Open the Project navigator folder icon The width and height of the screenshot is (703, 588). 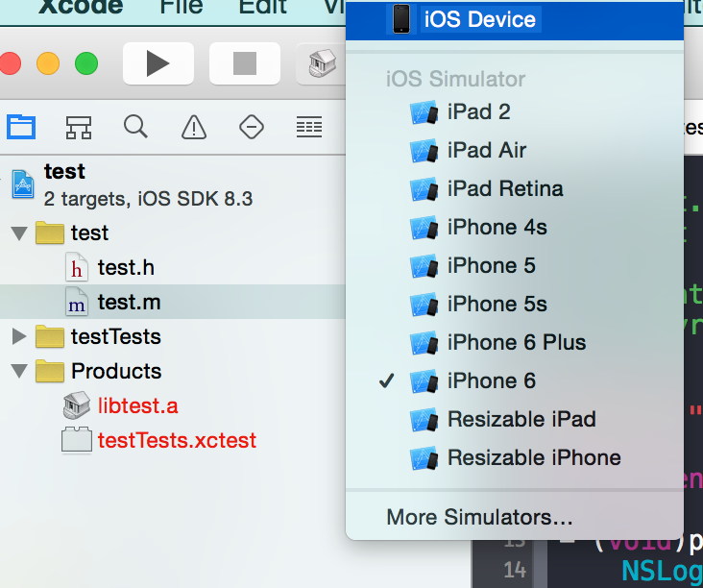[21, 127]
